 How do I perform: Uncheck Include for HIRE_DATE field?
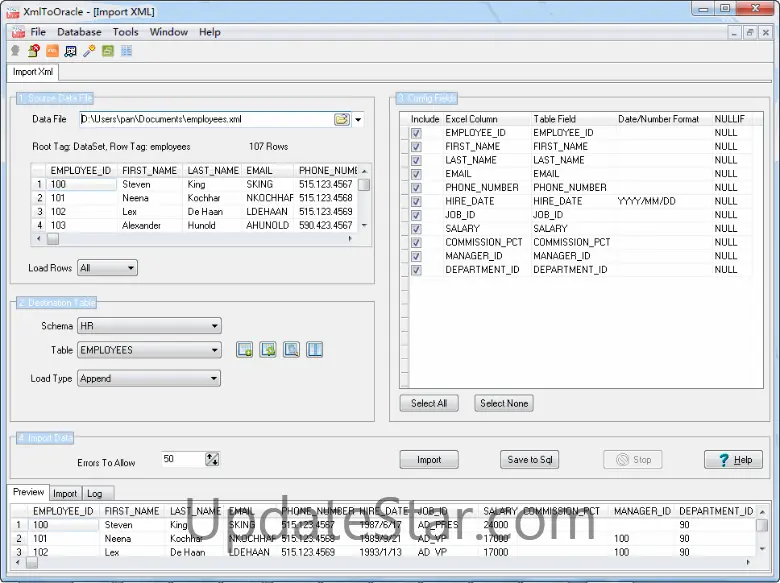416,201
